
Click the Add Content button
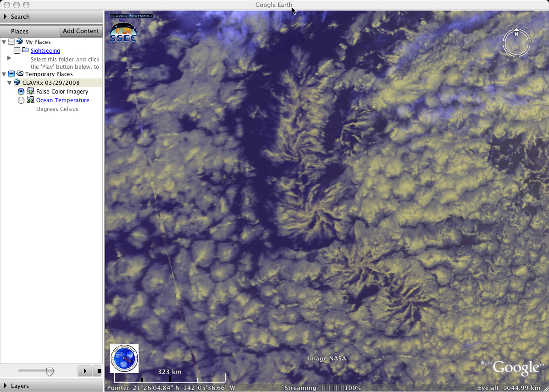pyautogui.click(x=81, y=31)
